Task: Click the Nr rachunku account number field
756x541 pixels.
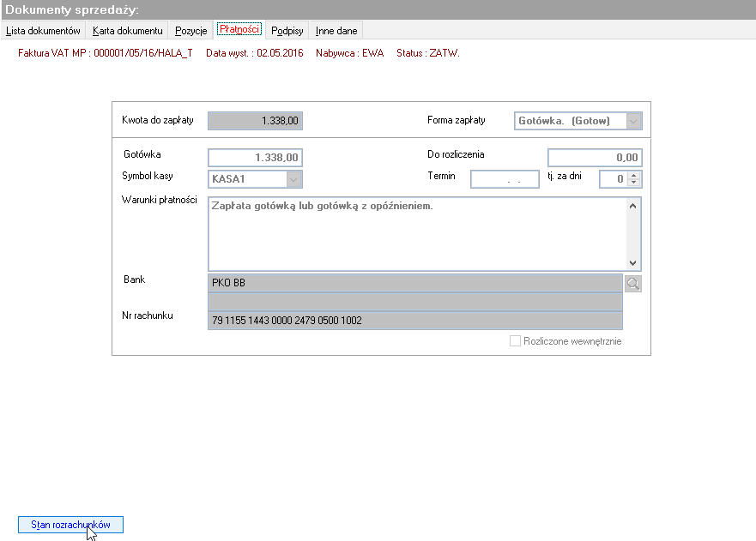Action: point(415,321)
